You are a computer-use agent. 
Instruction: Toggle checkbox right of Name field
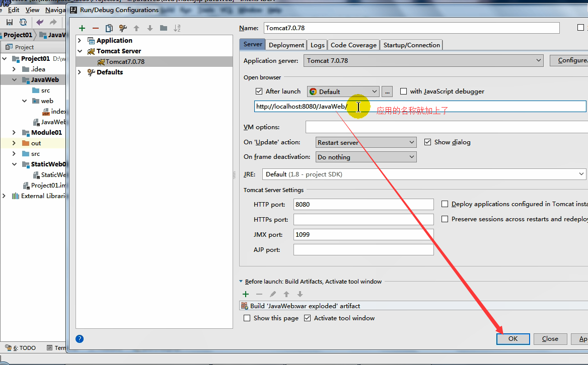coord(580,28)
